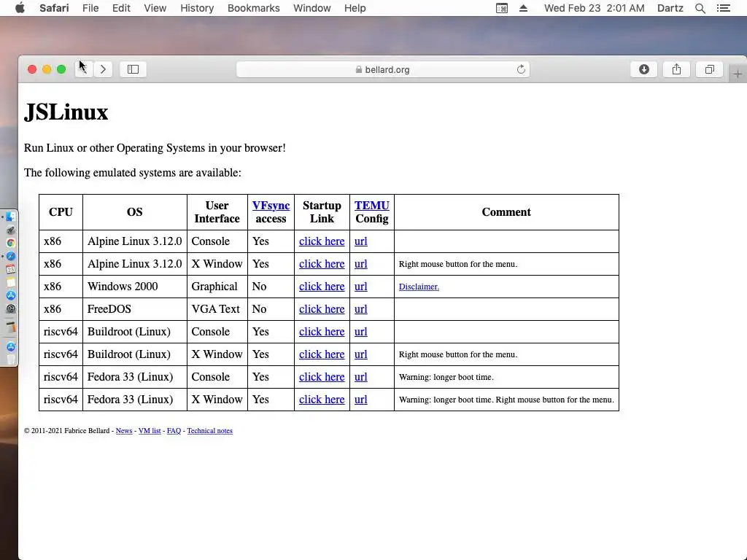Image resolution: width=747 pixels, height=560 pixels.
Task: Follow the VFsync header link
Action: 271,205
